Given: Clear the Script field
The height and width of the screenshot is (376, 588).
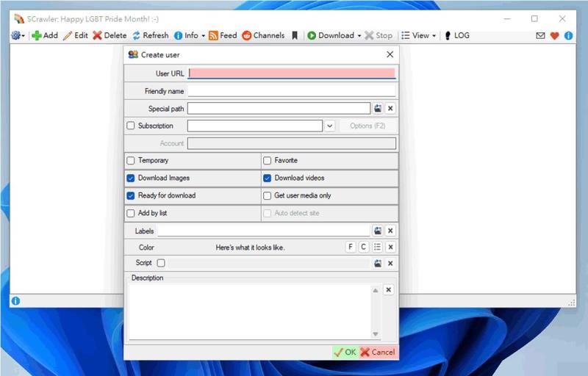Looking at the screenshot, I should pos(390,264).
